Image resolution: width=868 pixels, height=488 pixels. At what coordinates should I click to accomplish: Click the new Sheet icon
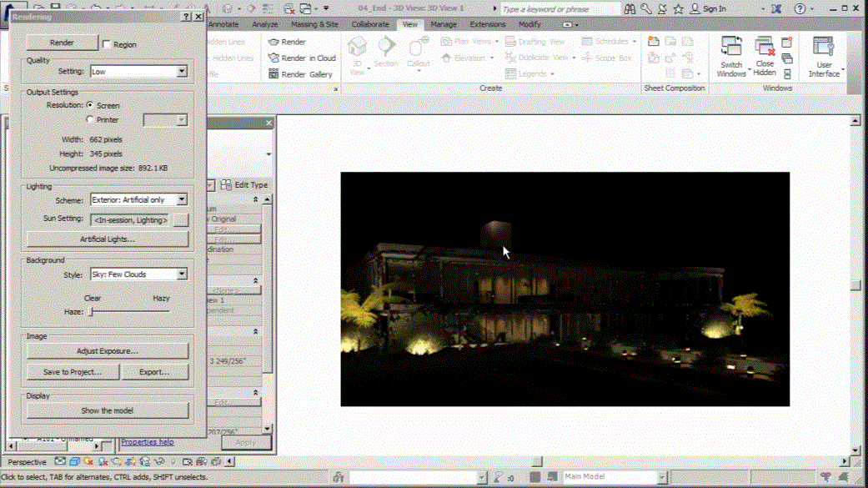coord(654,42)
